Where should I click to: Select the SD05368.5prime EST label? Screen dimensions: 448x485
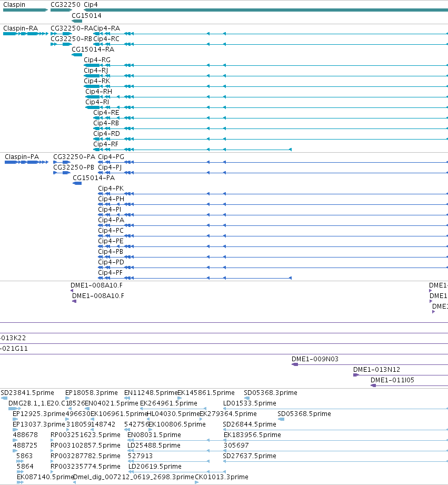304,413
